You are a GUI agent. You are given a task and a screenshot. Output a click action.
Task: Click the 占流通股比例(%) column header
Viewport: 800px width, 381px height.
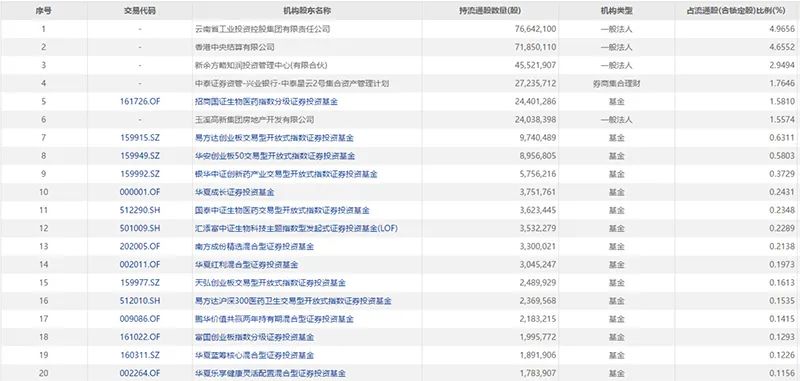[x=736, y=11]
